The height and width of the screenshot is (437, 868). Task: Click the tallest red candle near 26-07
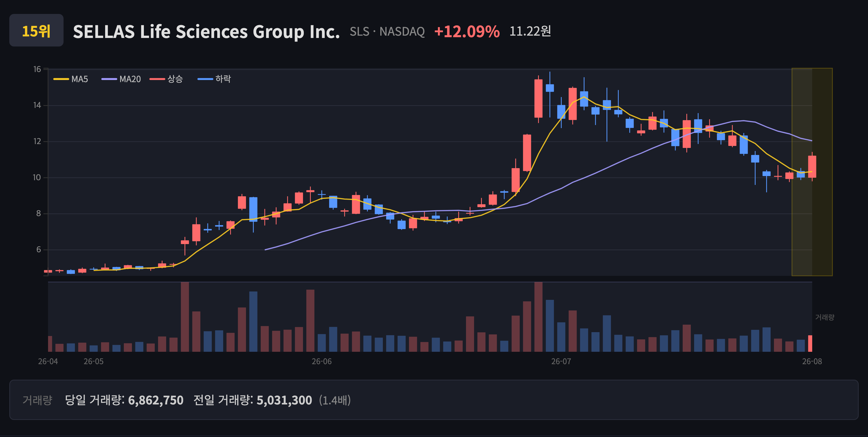(x=538, y=98)
